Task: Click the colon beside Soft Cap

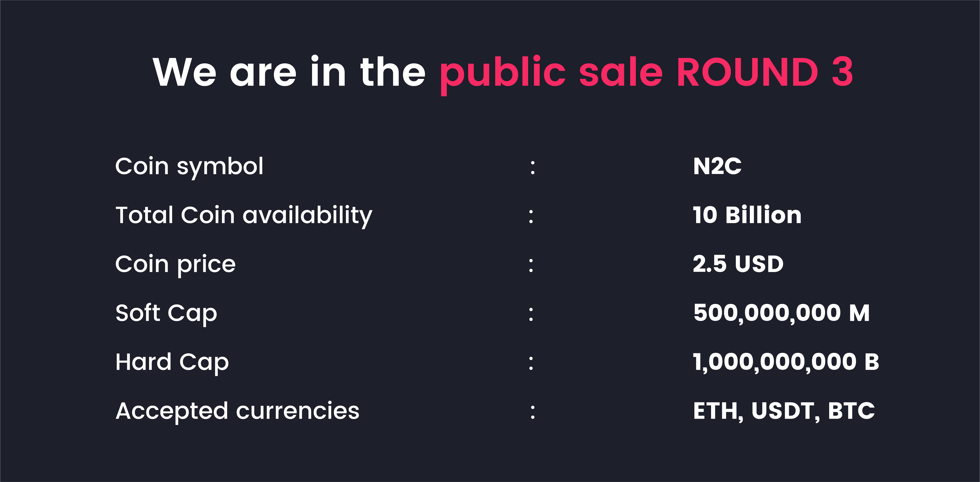Action: tap(531, 314)
